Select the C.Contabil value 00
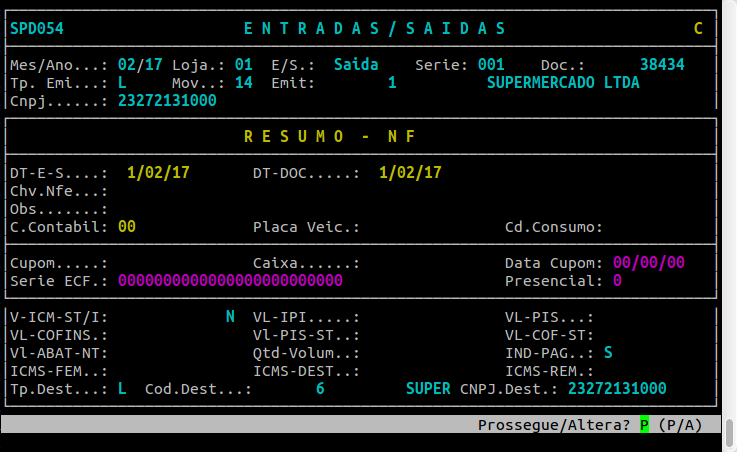The width and height of the screenshot is (737, 452). click(x=127, y=227)
